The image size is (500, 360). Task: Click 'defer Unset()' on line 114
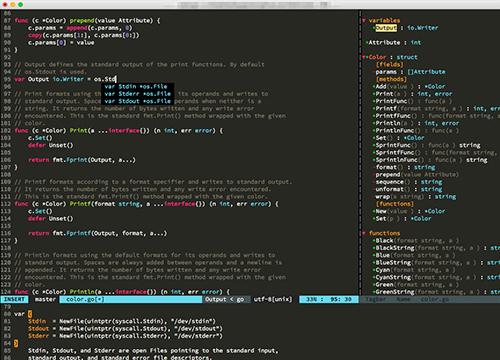tap(51, 219)
